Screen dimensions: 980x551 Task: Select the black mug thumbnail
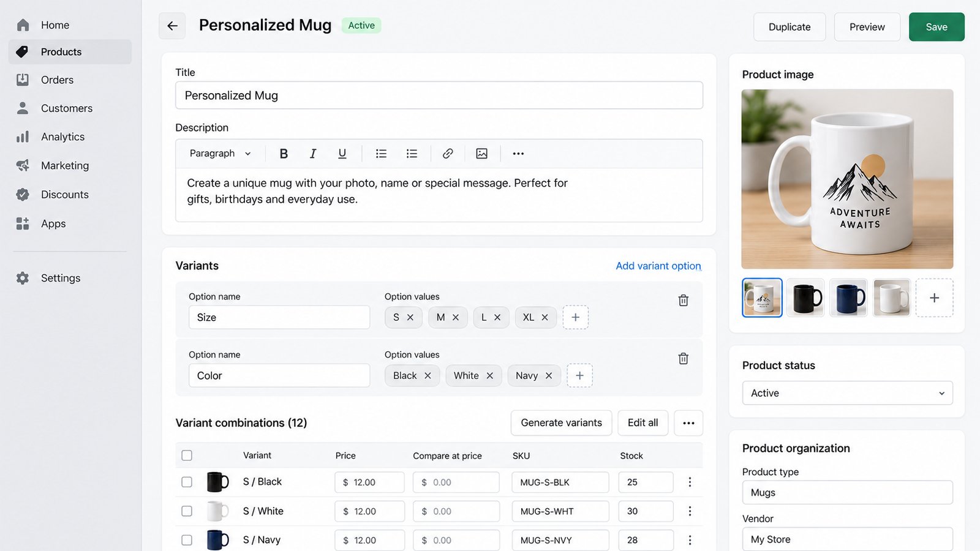pos(805,298)
